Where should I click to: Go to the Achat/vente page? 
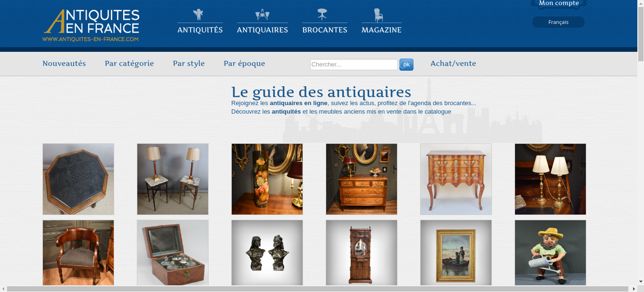[x=453, y=63]
